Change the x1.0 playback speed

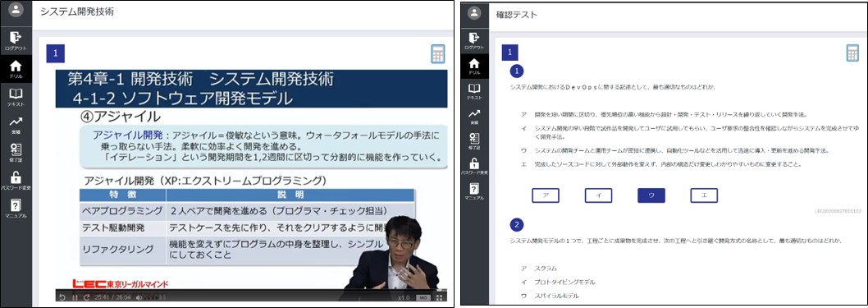[404, 298]
